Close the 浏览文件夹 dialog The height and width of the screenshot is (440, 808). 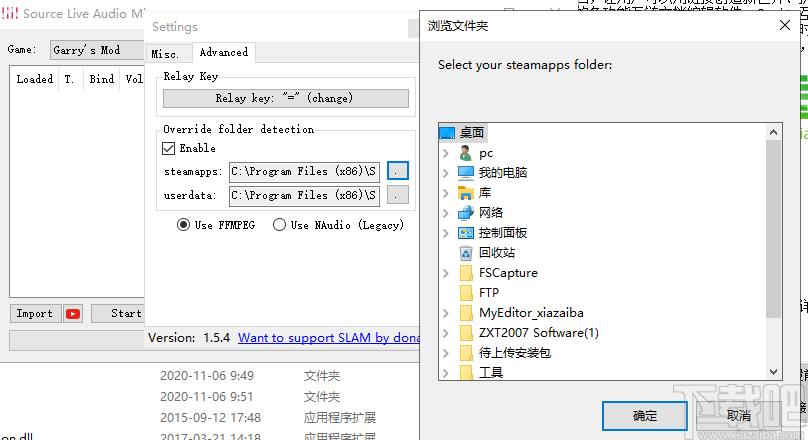point(785,25)
